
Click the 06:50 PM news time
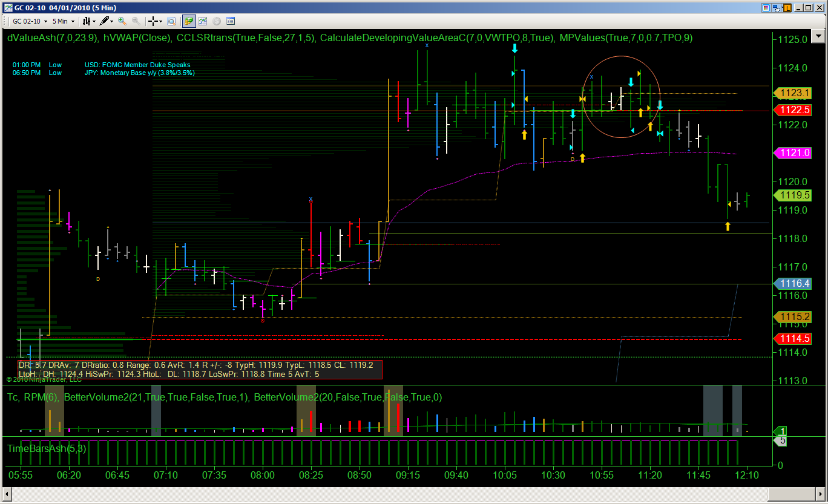pyautogui.click(x=27, y=73)
